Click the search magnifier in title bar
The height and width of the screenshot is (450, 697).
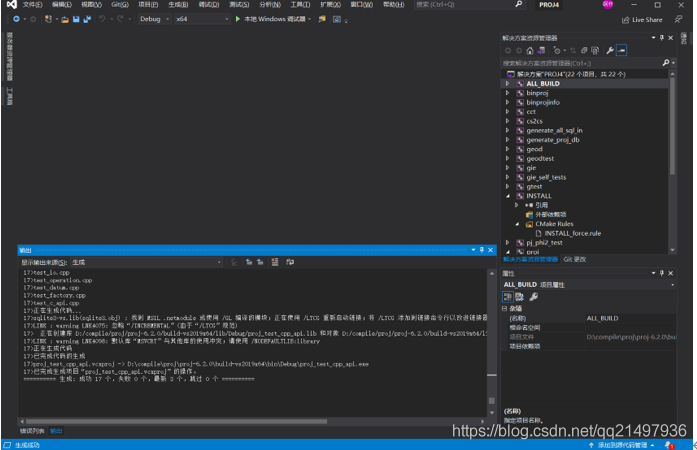[518, 4]
